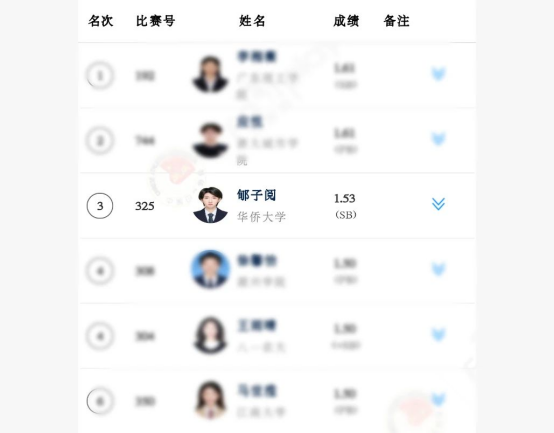Open athlete 郇子阅's profile photo
554x433 pixels.
point(210,205)
